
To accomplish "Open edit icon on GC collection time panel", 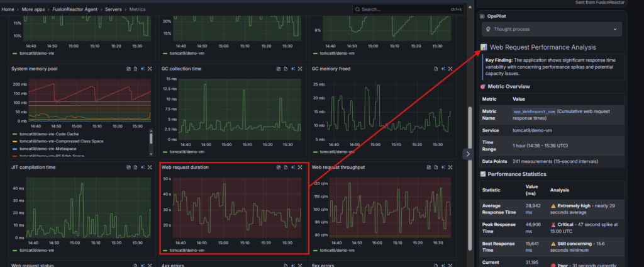I will click(279, 69).
